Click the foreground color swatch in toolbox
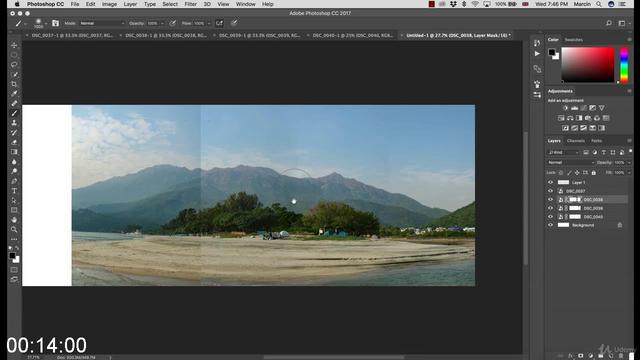This screenshot has width=640, height=360. click(x=12, y=256)
